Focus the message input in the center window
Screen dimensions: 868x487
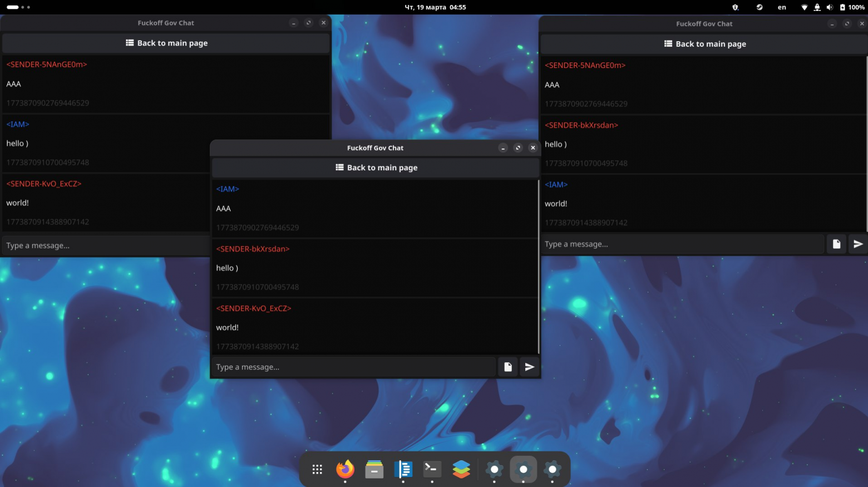click(x=354, y=367)
